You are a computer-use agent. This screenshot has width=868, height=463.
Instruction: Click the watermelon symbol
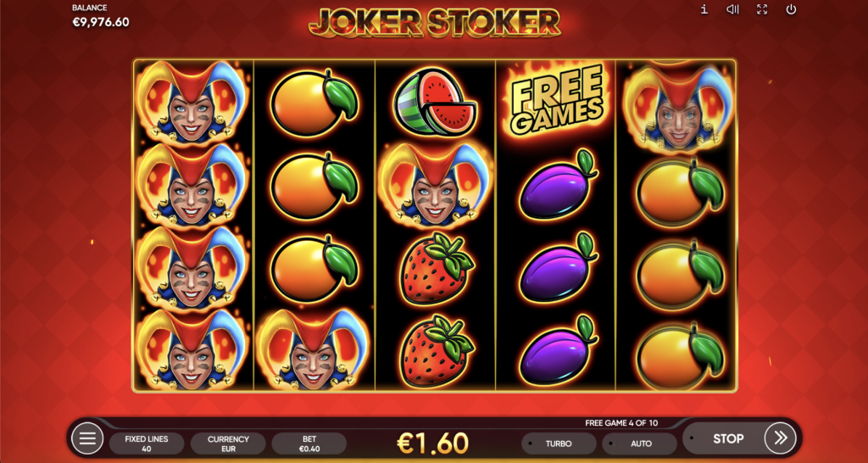pyautogui.click(x=435, y=102)
